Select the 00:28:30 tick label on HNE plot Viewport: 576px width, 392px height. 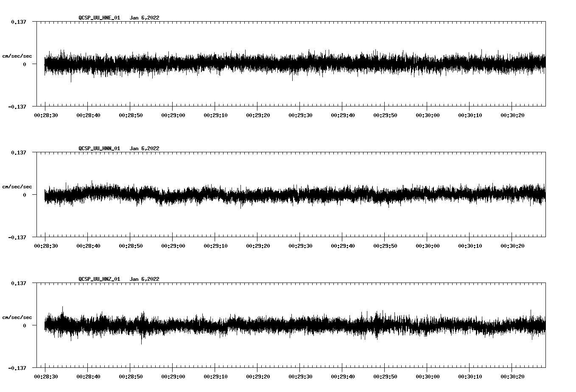click(x=46, y=115)
